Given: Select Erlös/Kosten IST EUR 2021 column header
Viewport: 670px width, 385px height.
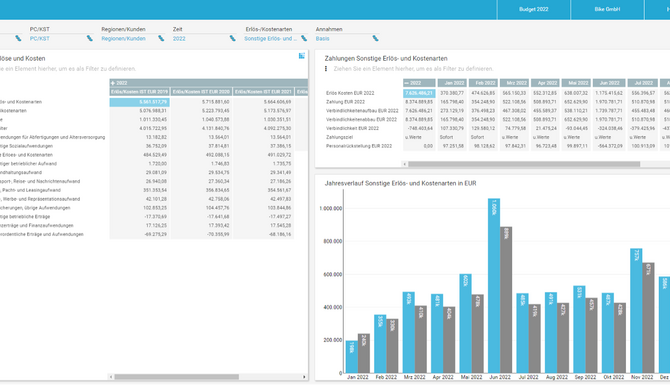Looking at the screenshot, I should pos(263,91).
